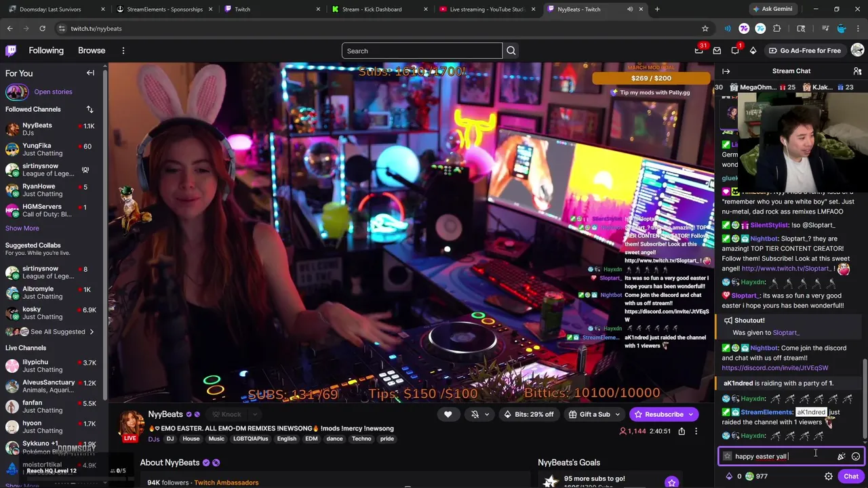
Task: Open the Browse menu item
Action: (x=92, y=51)
